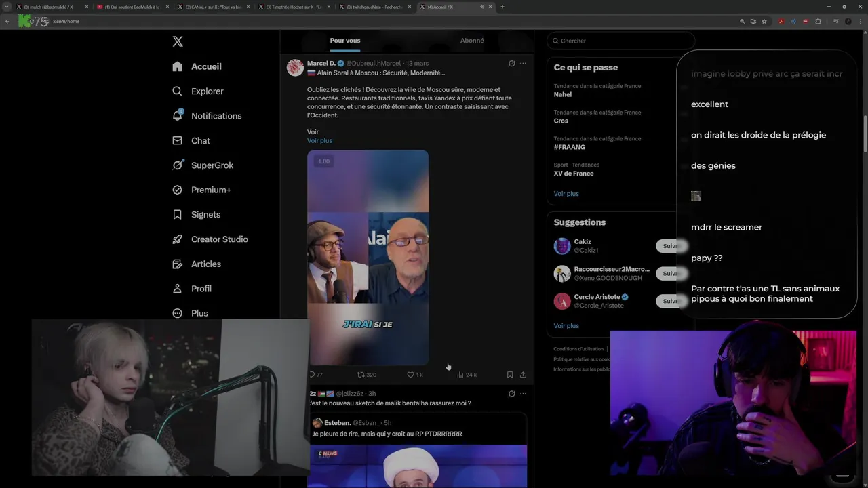The image size is (868, 488).
Task: Switch to the CANAL+ sur X browser tab
Action: tap(214, 7)
